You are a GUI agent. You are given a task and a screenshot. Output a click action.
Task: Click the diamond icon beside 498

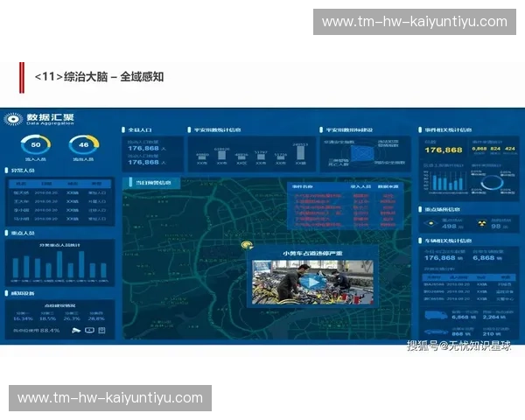tap(430, 223)
